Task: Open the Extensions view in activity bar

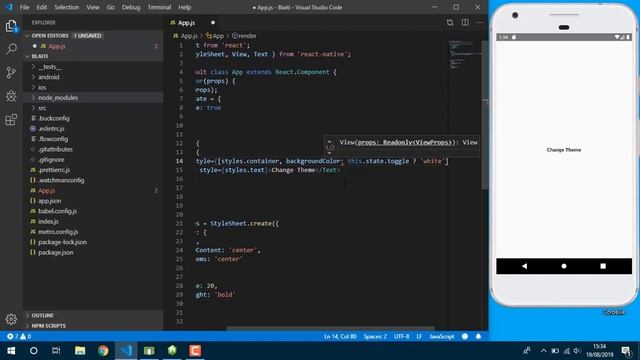Action: [x=11, y=120]
